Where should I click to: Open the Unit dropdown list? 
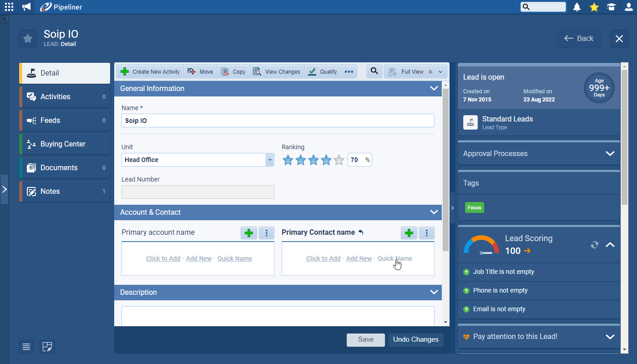270,160
